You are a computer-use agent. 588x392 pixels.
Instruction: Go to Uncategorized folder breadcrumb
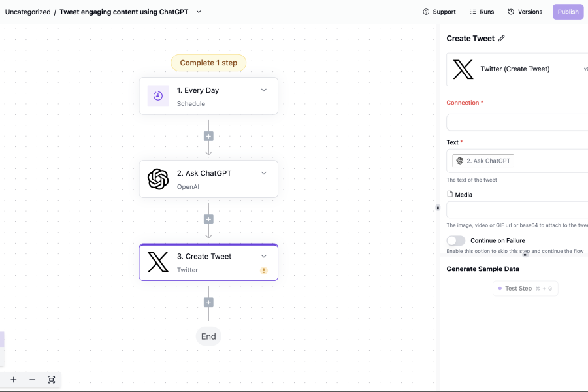click(x=27, y=12)
